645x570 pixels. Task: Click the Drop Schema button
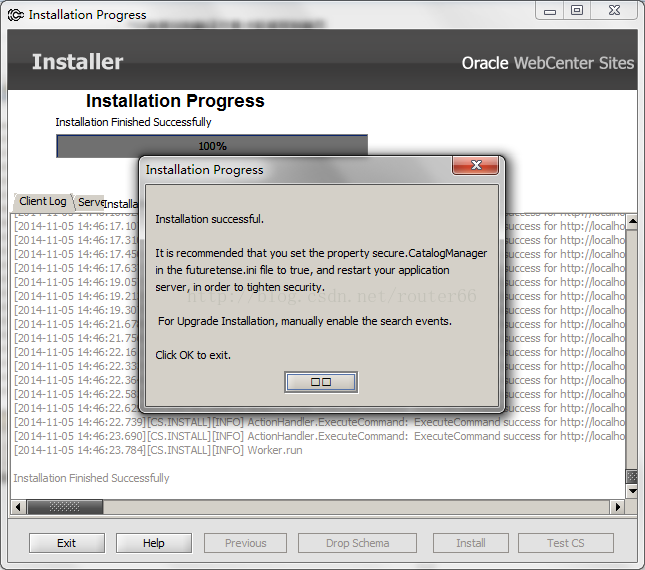pyautogui.click(x=357, y=543)
